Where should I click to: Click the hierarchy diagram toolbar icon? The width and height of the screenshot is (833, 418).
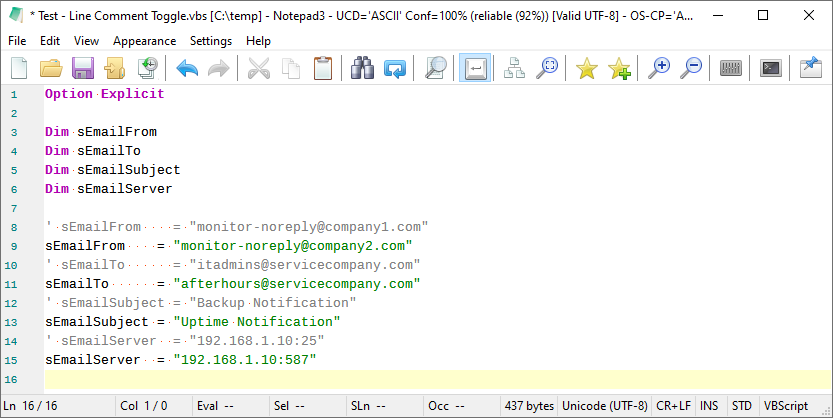(514, 69)
